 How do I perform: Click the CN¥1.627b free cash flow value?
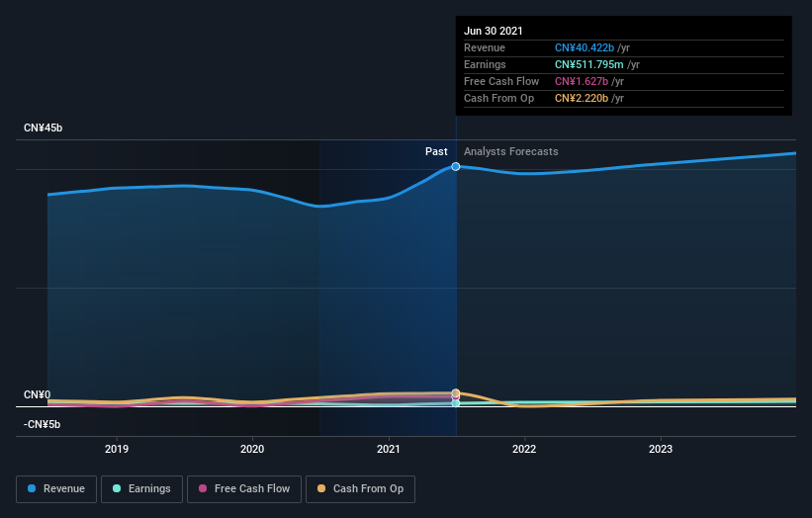coord(582,81)
